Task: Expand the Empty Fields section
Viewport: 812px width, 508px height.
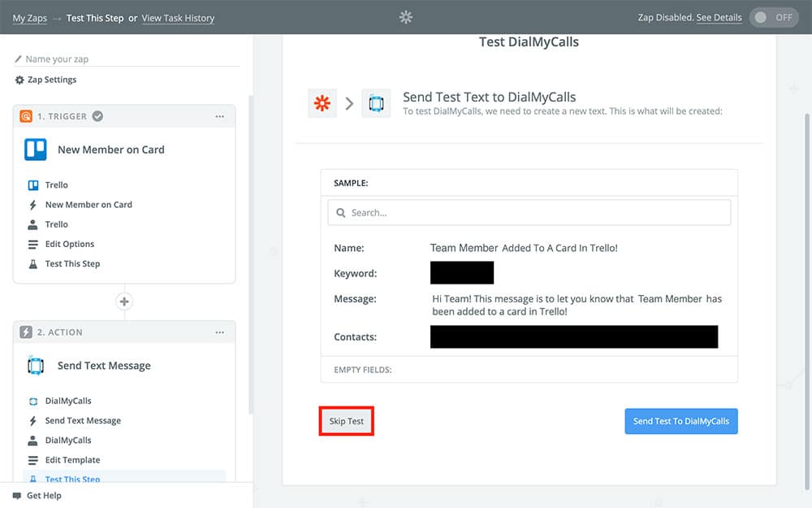Action: coord(363,370)
